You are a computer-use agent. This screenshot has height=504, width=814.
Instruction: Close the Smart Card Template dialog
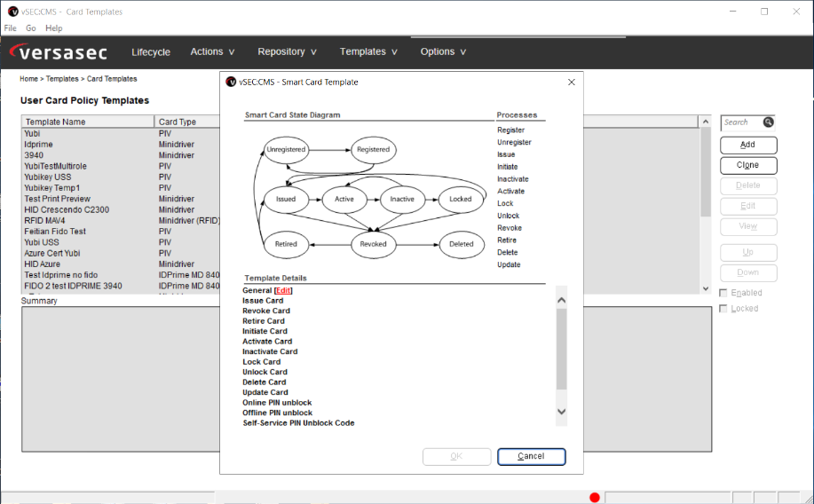(x=571, y=82)
